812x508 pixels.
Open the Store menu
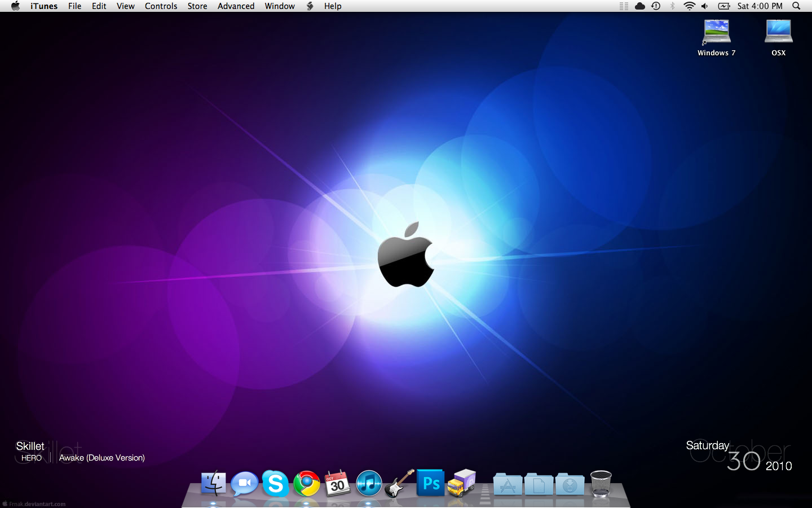point(197,6)
